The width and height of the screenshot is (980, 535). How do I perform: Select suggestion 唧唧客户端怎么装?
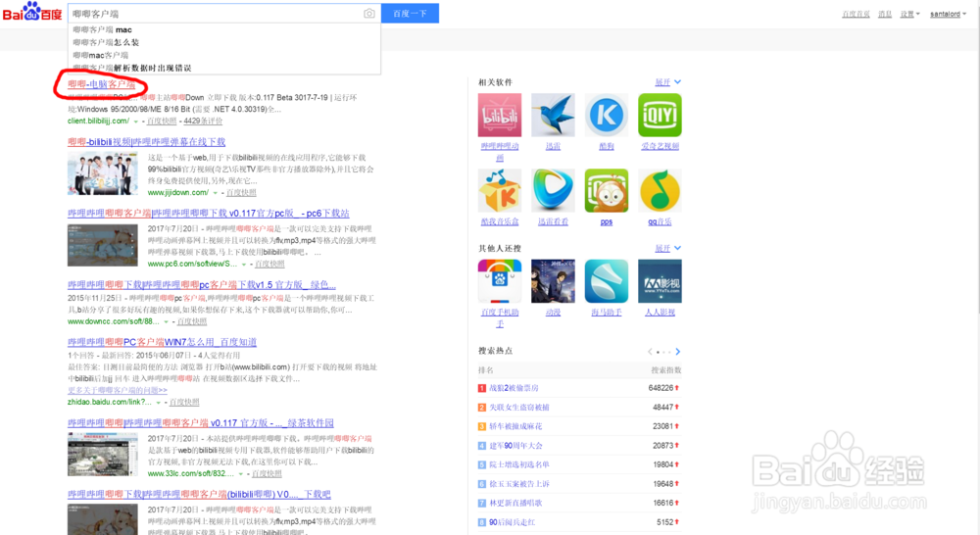106,42
